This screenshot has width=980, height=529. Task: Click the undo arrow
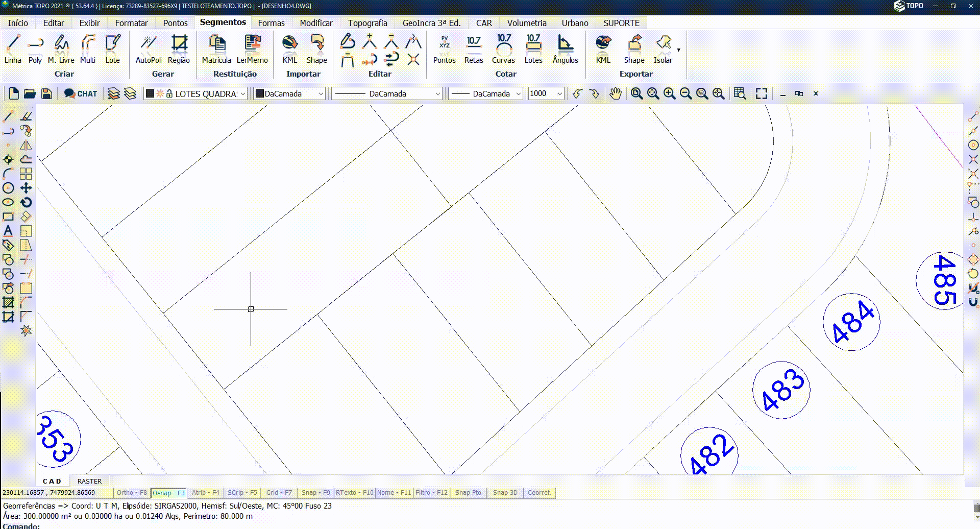click(x=577, y=93)
